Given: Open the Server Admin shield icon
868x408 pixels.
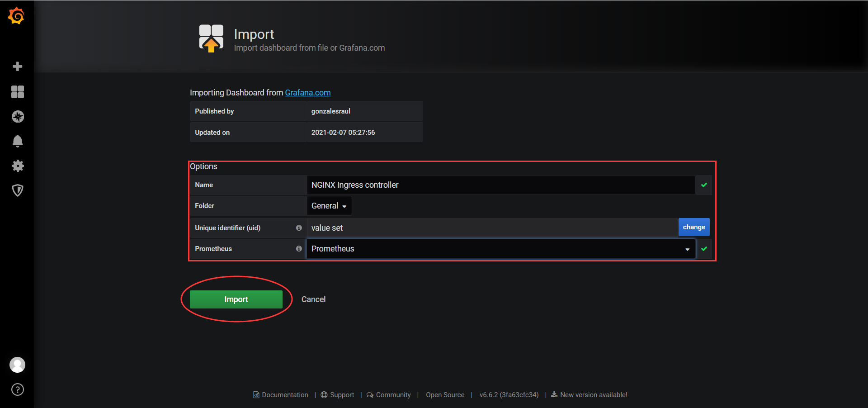Looking at the screenshot, I should (18, 190).
